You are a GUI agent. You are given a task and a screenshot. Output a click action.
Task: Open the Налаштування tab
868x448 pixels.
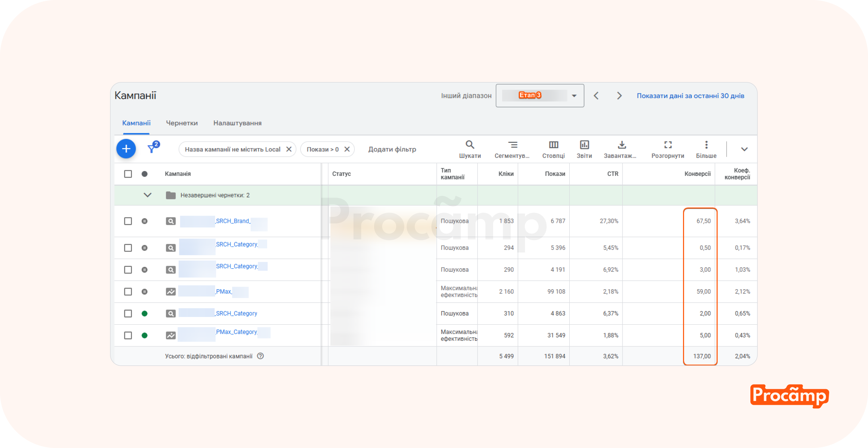pyautogui.click(x=237, y=123)
